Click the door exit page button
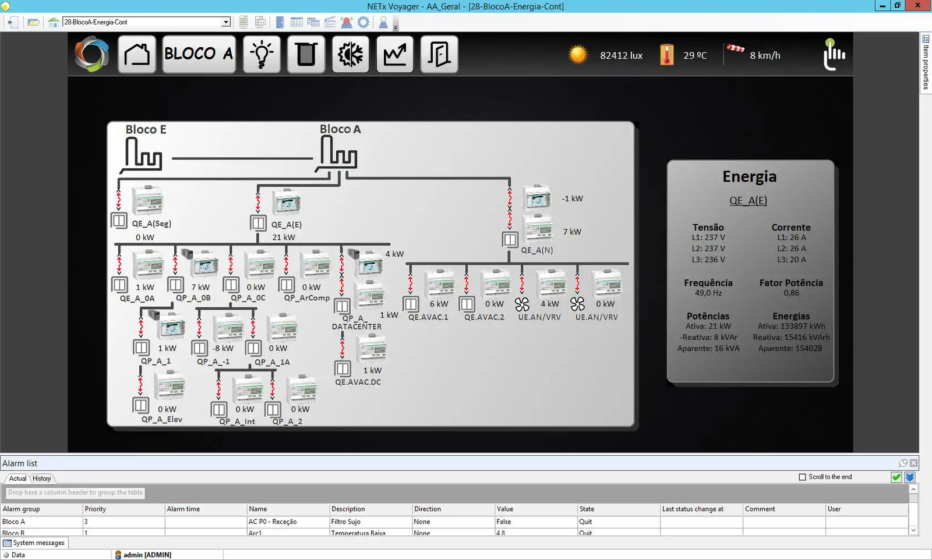932x560 pixels. click(x=439, y=55)
